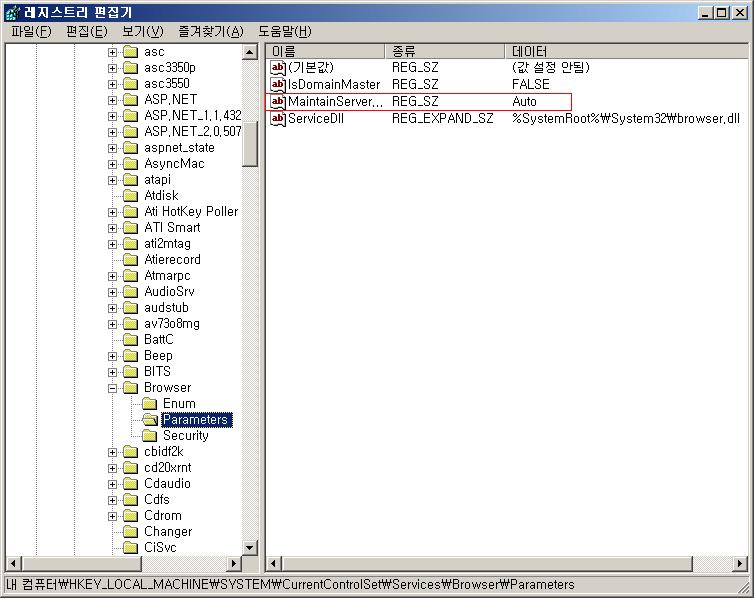This screenshot has height=598, width=754.
Task: Click the cd20xrnt folder icon
Action: 130,468
